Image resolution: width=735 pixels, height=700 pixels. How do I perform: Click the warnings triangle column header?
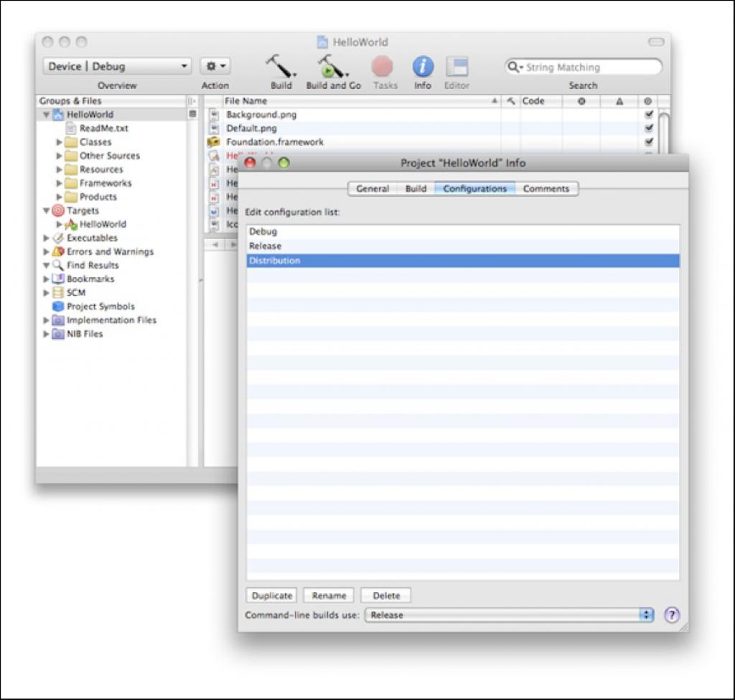coord(619,101)
